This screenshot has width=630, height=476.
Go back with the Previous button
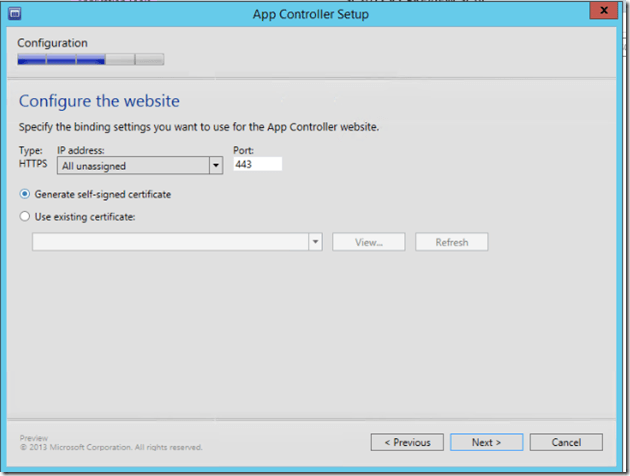point(407,442)
